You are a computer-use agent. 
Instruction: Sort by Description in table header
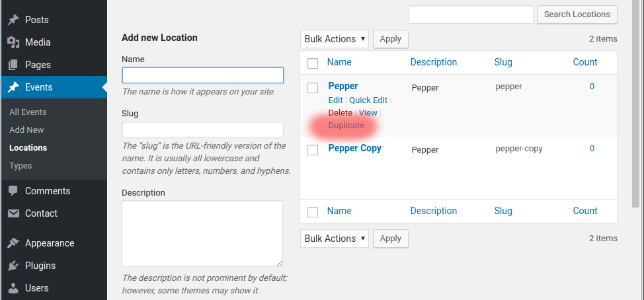(x=434, y=62)
